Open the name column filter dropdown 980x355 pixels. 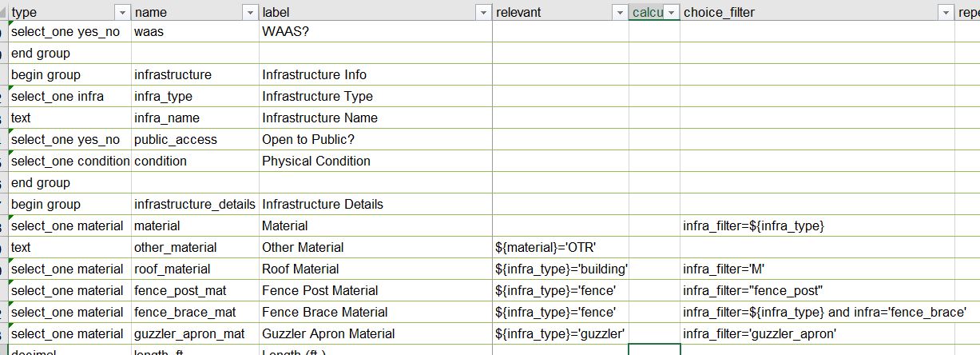click(250, 13)
